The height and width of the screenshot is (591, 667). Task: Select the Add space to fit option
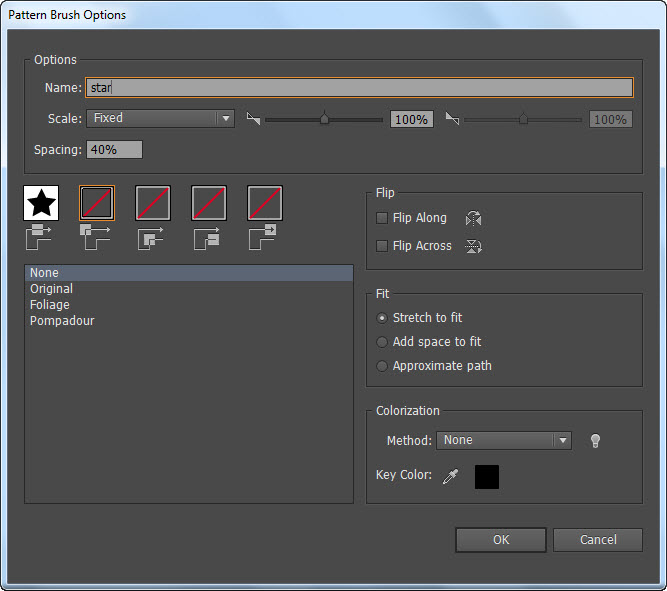pyautogui.click(x=382, y=342)
